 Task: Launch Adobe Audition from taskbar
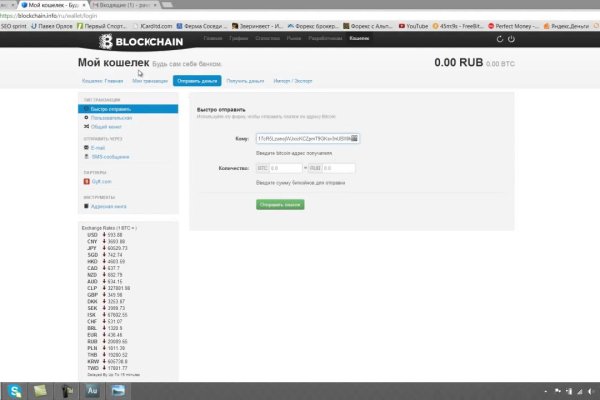[x=92, y=390]
